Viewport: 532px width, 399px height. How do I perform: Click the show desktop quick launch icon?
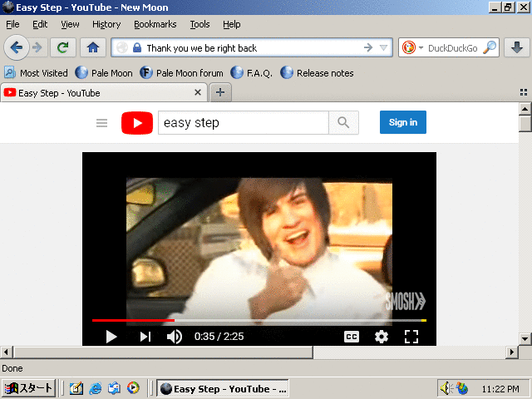[x=76, y=388]
